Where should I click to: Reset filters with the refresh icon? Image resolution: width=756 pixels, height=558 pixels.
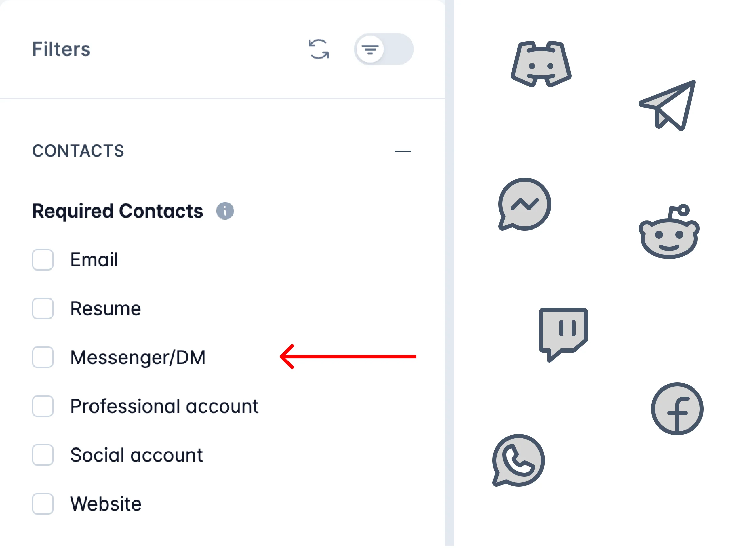(x=319, y=49)
